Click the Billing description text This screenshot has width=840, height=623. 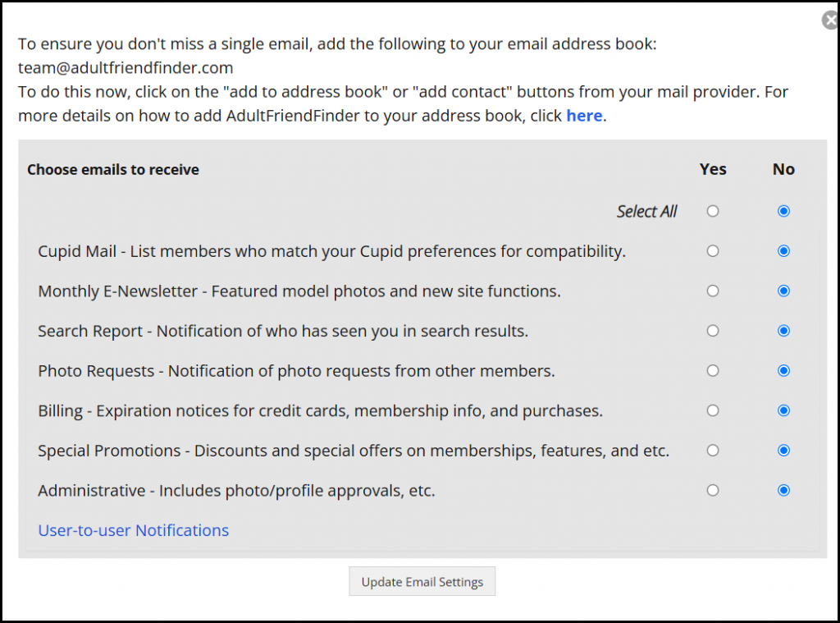click(x=321, y=411)
